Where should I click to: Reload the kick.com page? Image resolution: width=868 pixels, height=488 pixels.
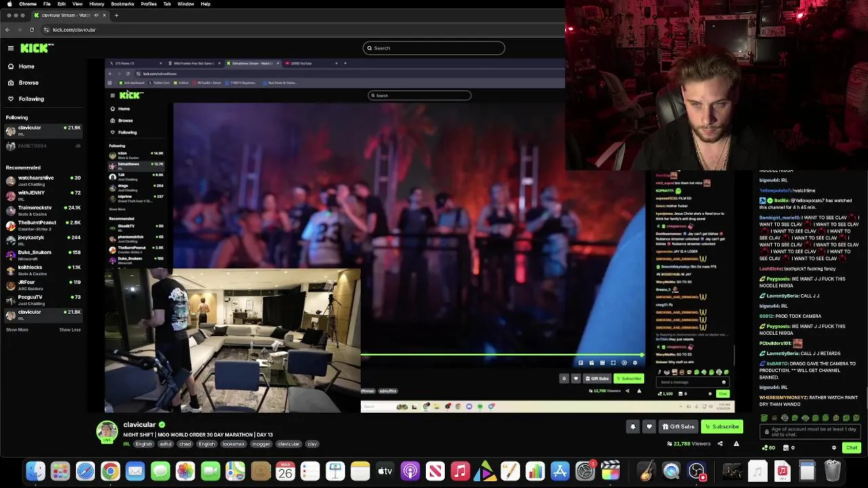coord(31,30)
